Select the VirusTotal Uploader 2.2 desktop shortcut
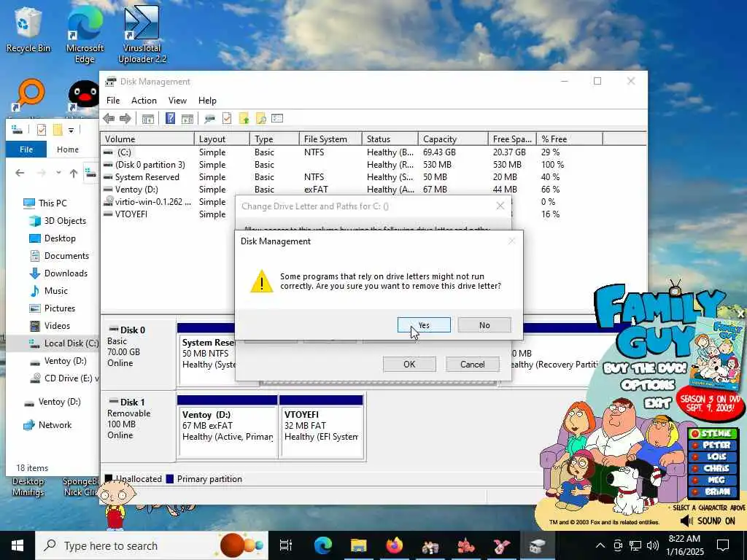This screenshot has height=560, width=747. coord(142,36)
